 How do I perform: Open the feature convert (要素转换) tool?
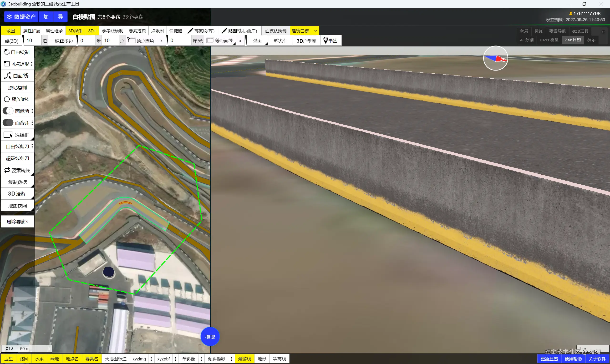pyautogui.click(x=17, y=170)
